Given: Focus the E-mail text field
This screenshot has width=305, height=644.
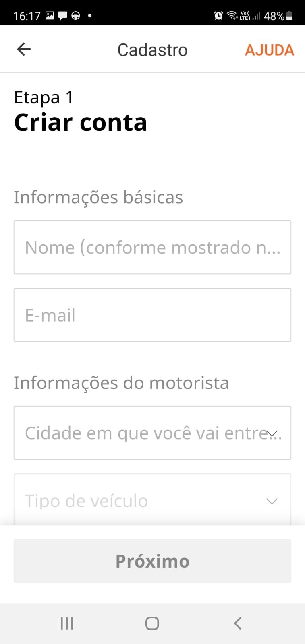Looking at the screenshot, I should 152,315.
